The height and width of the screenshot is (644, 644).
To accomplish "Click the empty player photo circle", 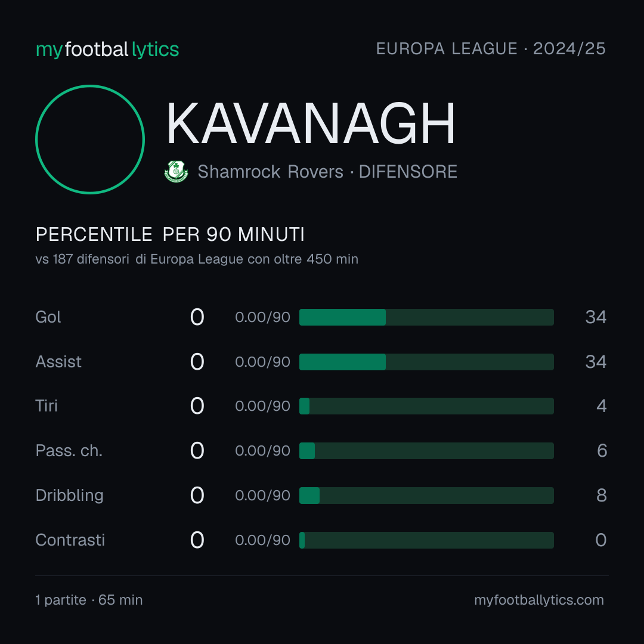I will [90, 139].
